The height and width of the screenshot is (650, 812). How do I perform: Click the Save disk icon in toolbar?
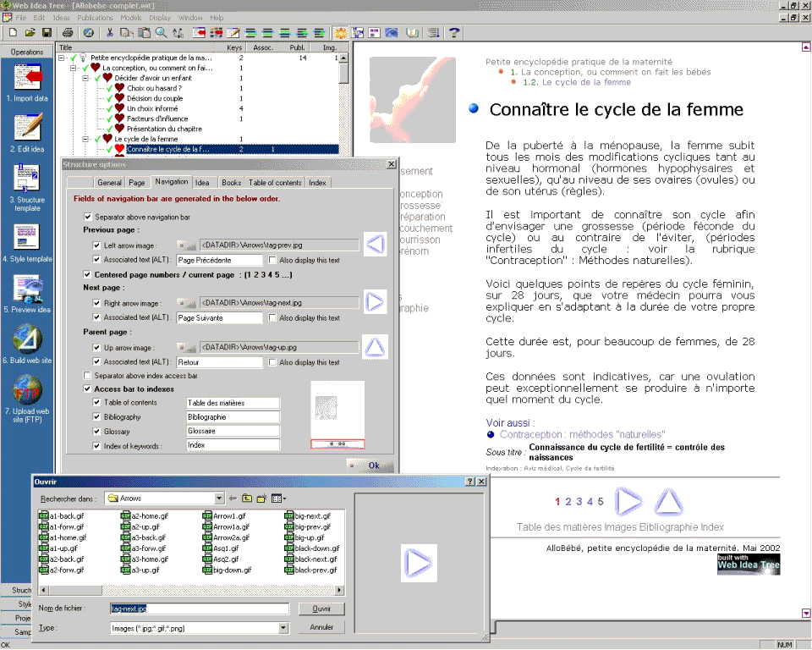click(x=47, y=33)
